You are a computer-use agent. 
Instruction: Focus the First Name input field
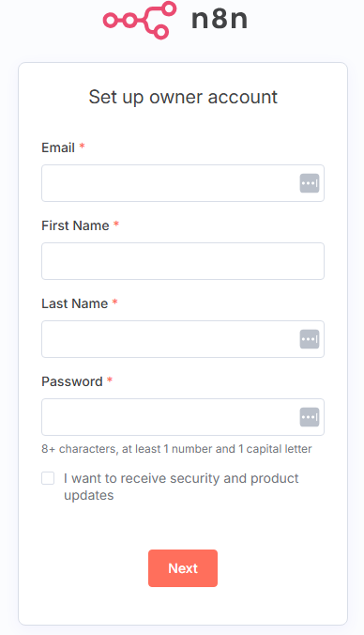coord(183,261)
